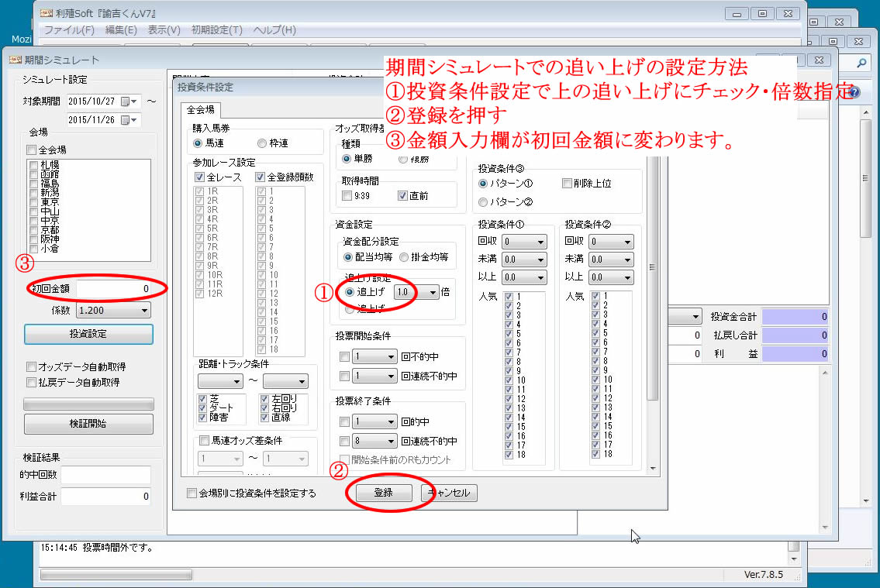Select the 枠連 radio button
Viewport: 880px width, 588px height.
pos(262,143)
